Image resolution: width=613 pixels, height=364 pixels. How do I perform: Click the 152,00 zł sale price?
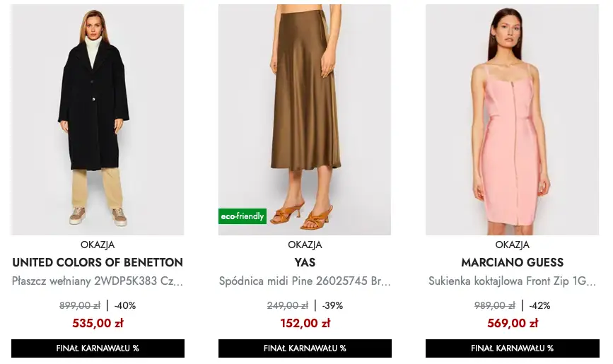(305, 324)
